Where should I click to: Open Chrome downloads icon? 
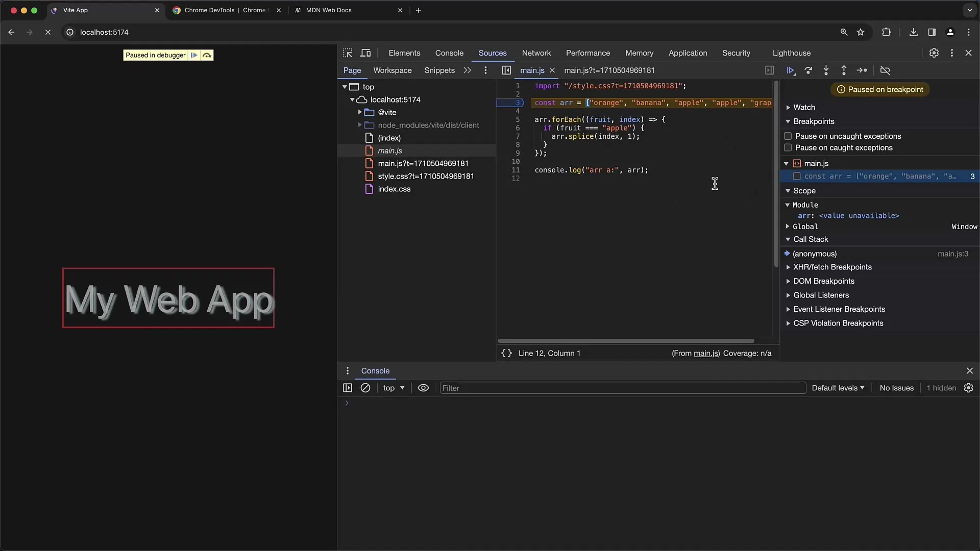point(914,32)
